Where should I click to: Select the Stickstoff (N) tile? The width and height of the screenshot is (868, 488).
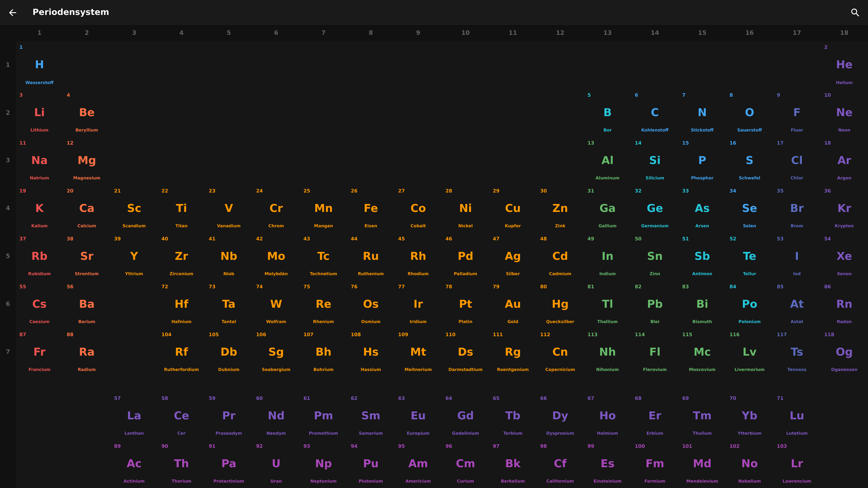coord(702,113)
